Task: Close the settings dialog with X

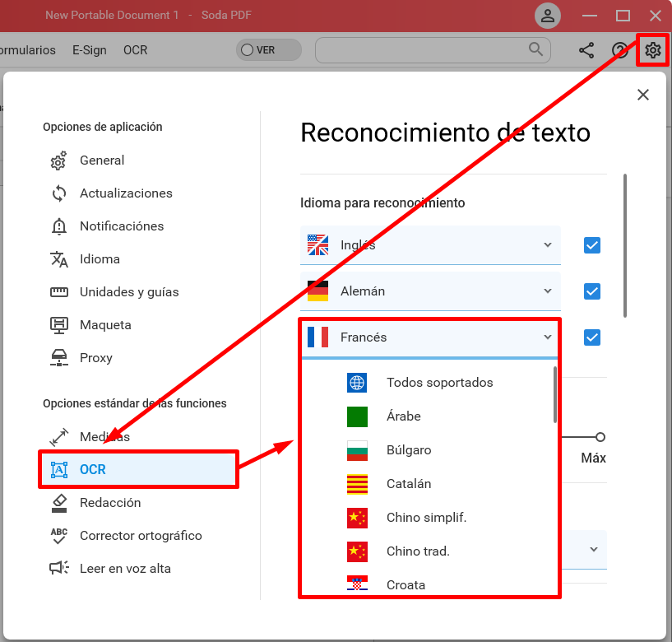Action: 643,95
